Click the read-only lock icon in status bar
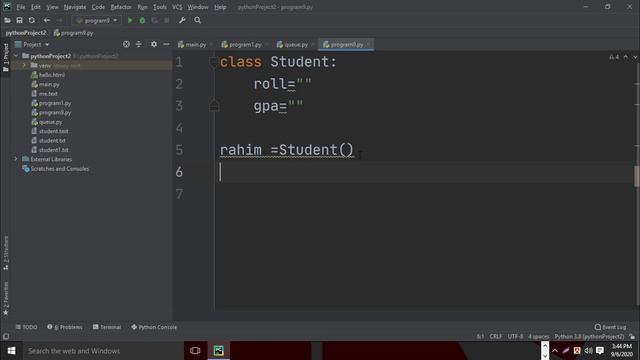The height and width of the screenshot is (360, 640). [x=632, y=337]
